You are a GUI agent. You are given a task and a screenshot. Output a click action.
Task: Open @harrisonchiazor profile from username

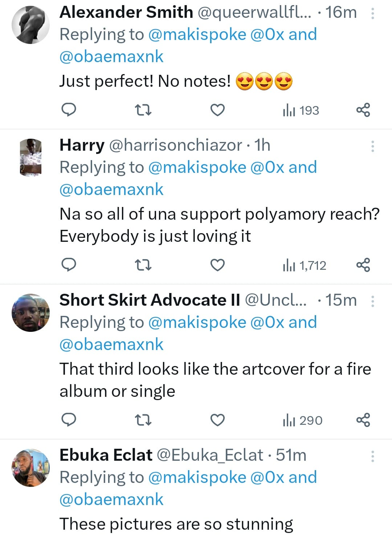[175, 145]
